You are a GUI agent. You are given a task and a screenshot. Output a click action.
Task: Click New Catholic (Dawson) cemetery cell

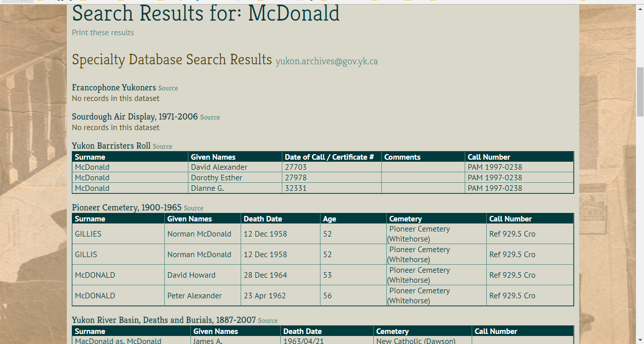[x=415, y=341]
